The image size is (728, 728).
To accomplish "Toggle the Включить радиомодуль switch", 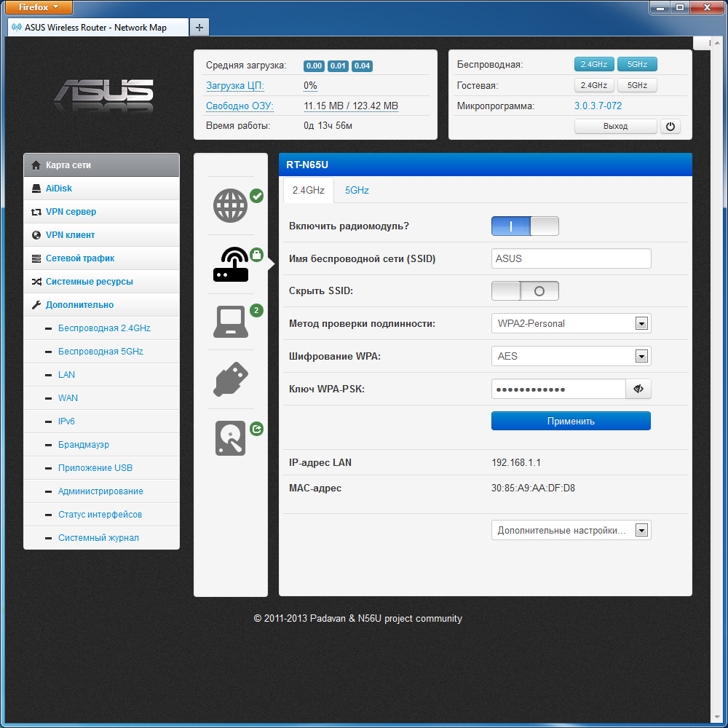I will [x=525, y=226].
